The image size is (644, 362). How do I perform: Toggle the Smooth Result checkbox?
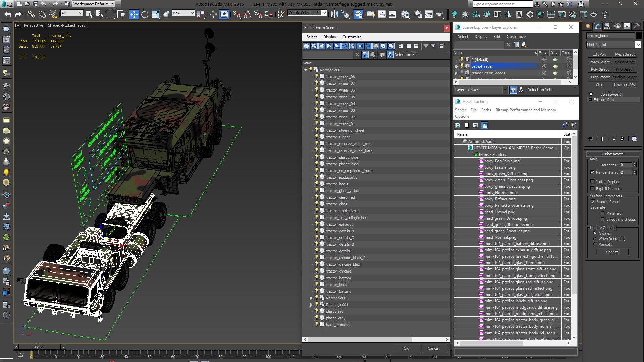tap(593, 202)
